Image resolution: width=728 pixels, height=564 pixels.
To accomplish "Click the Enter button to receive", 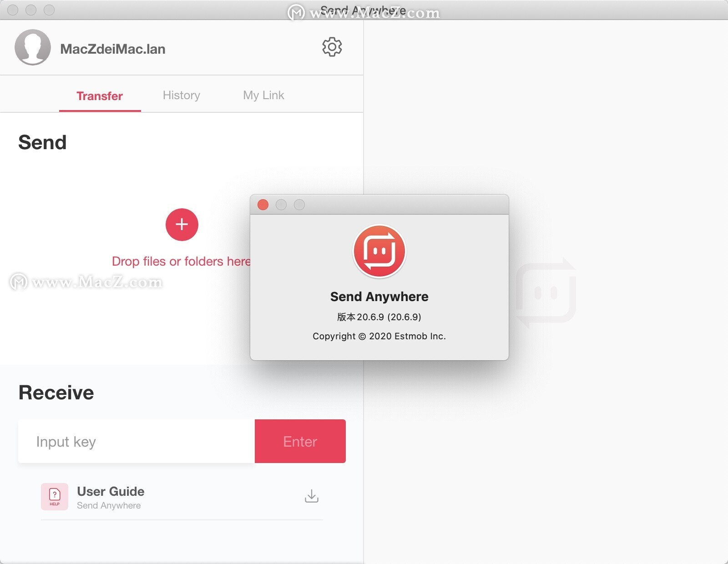I will [300, 441].
